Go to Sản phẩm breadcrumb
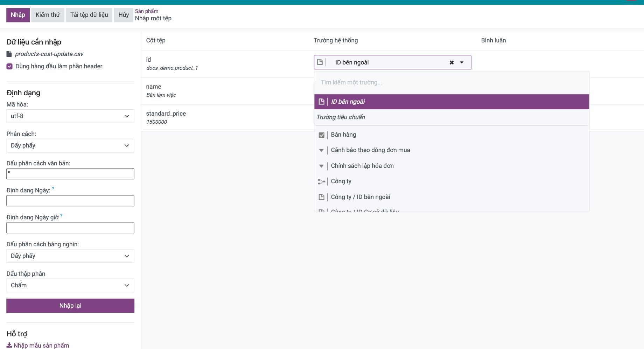The width and height of the screenshot is (644, 349). 147,11
